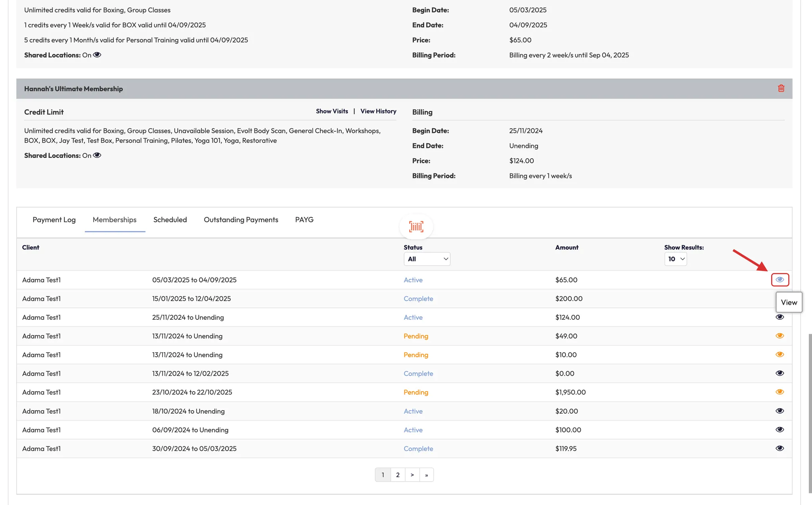Go to next page with > arrow
This screenshot has height=505, width=812.
412,475
